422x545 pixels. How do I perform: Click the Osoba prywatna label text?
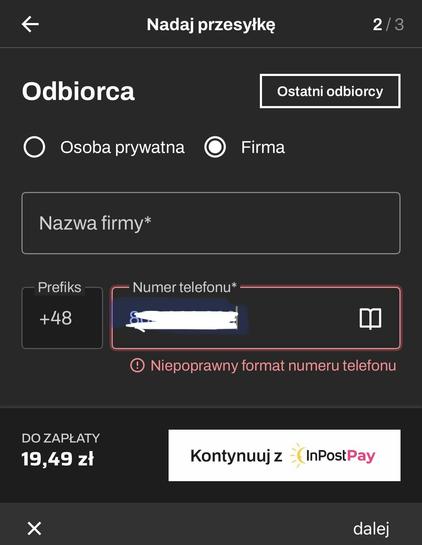coord(122,147)
